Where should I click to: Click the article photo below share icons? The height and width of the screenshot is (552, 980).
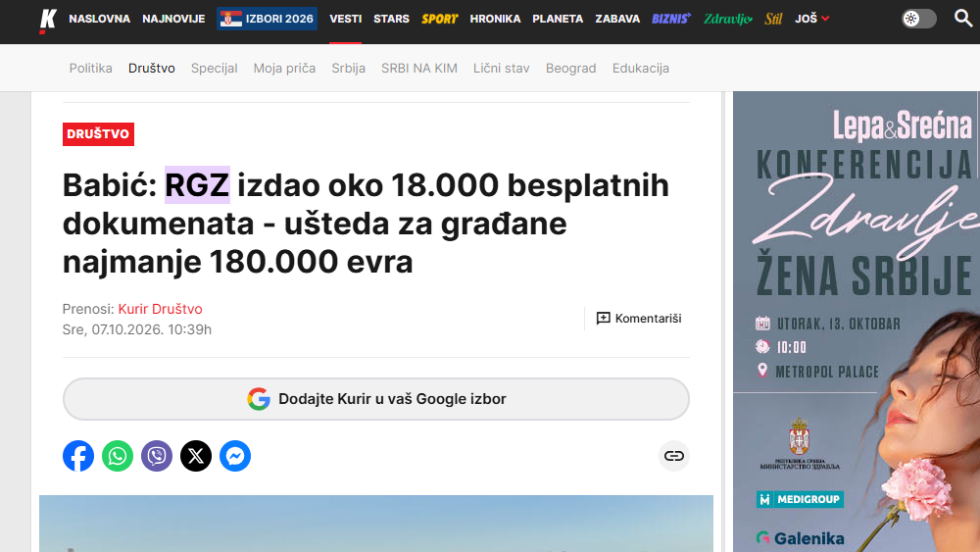point(376,524)
